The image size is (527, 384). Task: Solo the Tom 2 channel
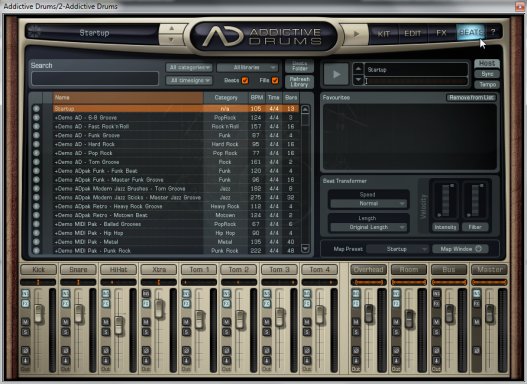(227, 332)
